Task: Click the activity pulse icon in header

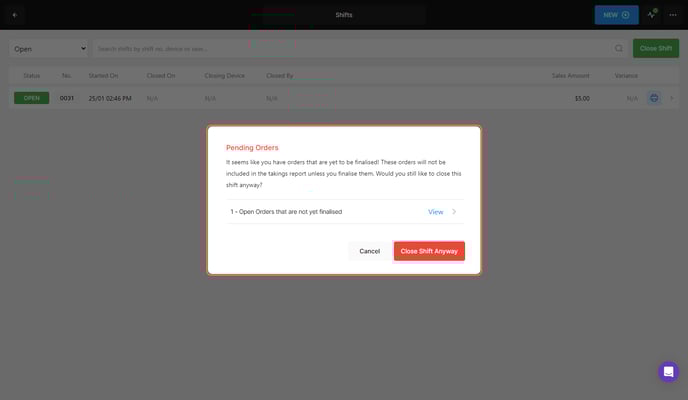Action: pyautogui.click(x=652, y=15)
